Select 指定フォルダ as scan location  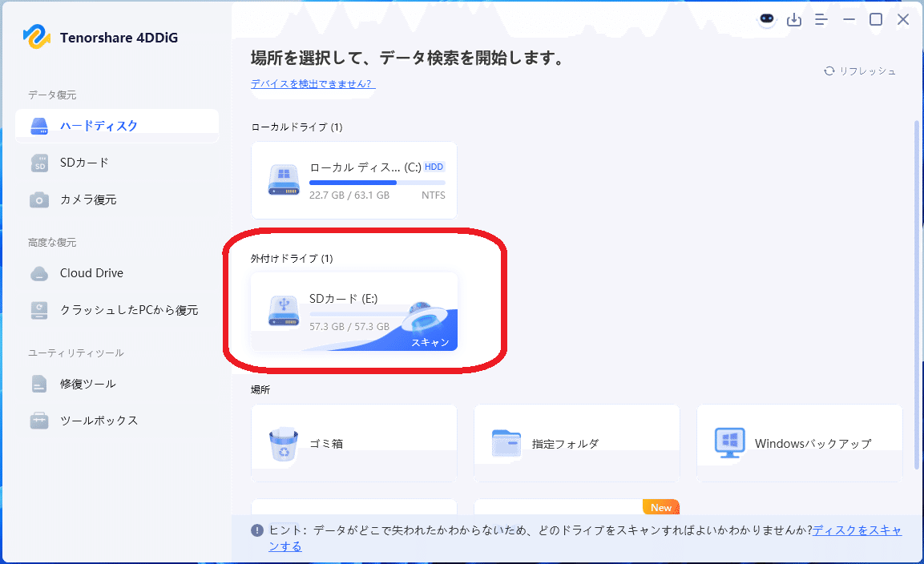click(x=576, y=442)
